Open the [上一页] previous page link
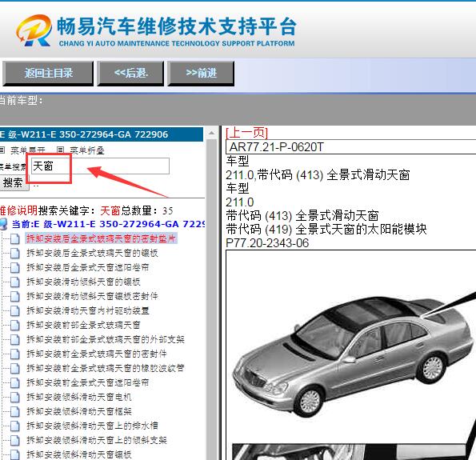Viewport: 476px width, 460px height. pos(246,133)
